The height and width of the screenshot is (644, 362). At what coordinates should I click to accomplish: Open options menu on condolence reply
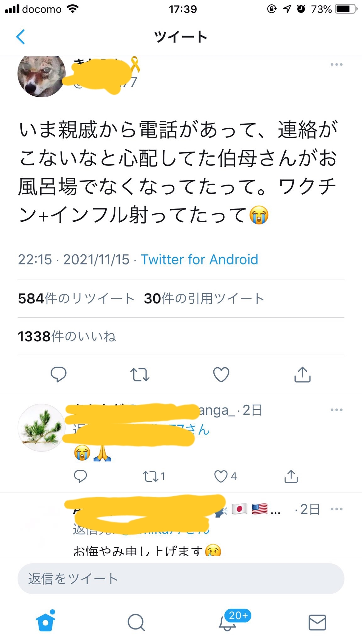[x=337, y=509]
